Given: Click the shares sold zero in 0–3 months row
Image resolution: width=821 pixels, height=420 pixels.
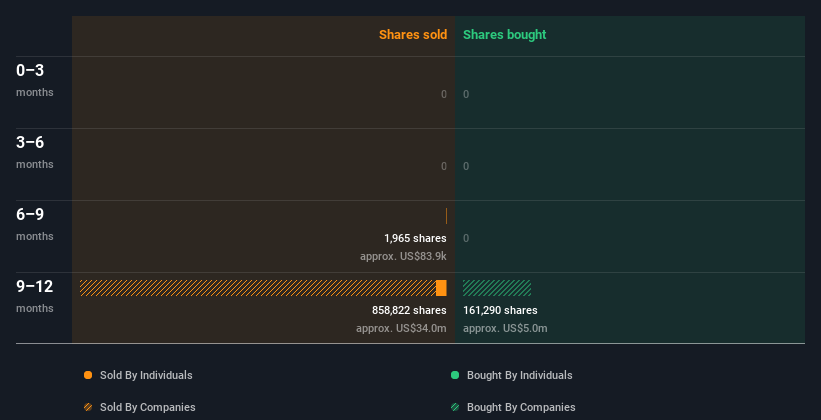Looking at the screenshot, I should (x=444, y=94).
